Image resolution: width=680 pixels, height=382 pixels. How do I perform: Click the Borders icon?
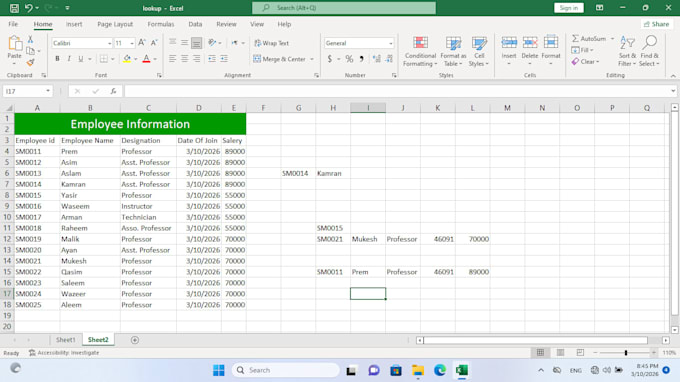tap(104, 59)
